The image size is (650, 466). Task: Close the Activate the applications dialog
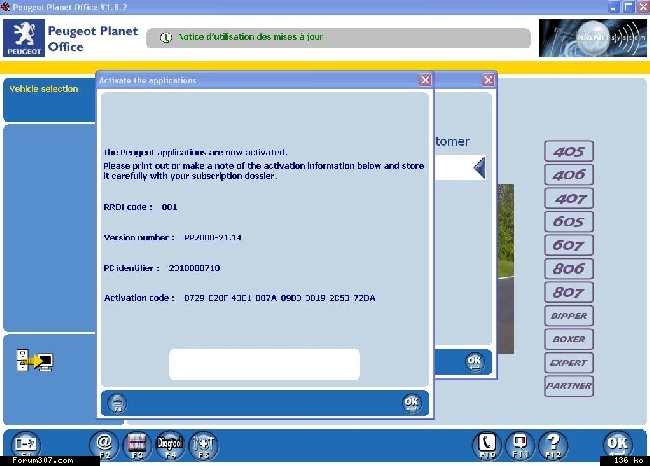[425, 80]
